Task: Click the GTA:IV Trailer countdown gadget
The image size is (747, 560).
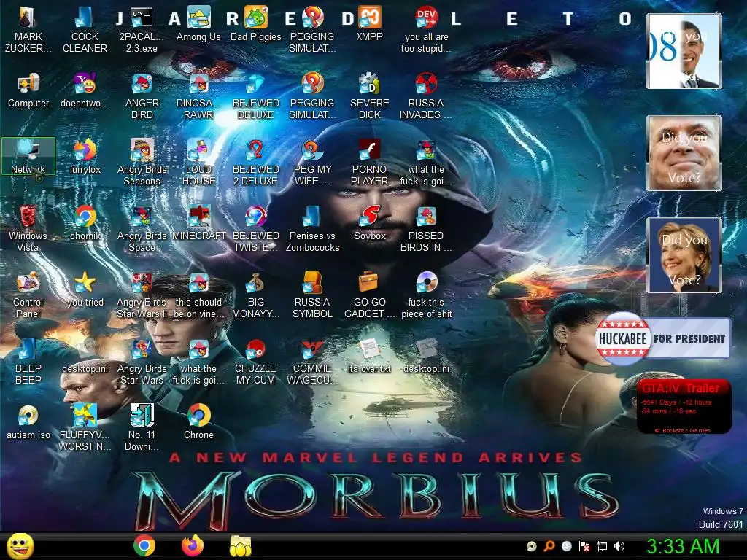Action: tap(684, 406)
